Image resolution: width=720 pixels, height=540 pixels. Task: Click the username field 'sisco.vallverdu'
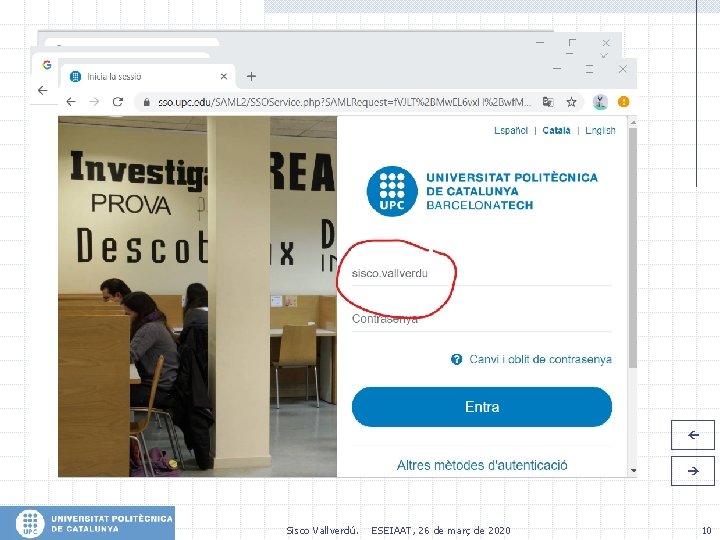pyautogui.click(x=482, y=273)
